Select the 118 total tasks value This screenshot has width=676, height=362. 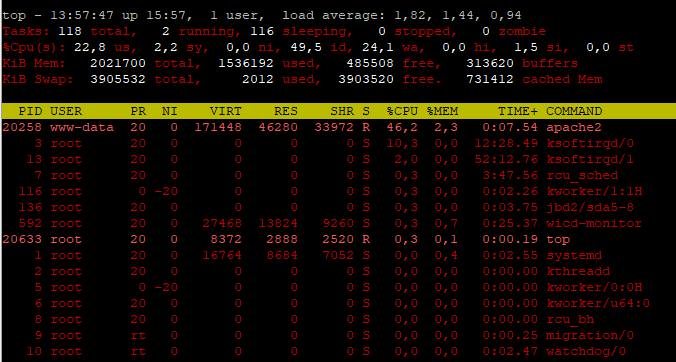pyautogui.click(x=70, y=31)
